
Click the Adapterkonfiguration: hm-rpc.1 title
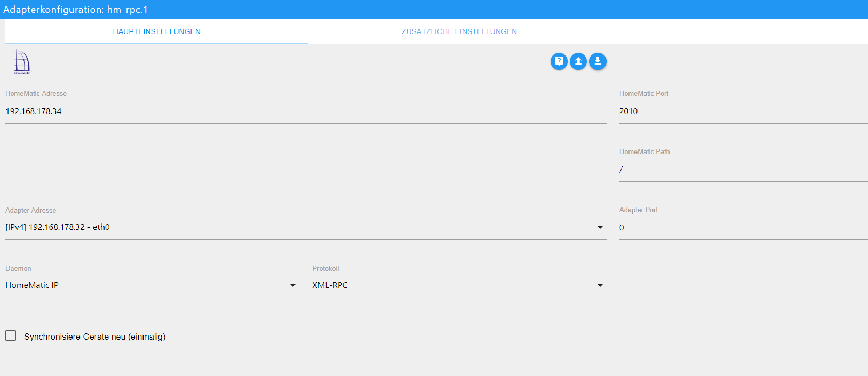(75, 10)
